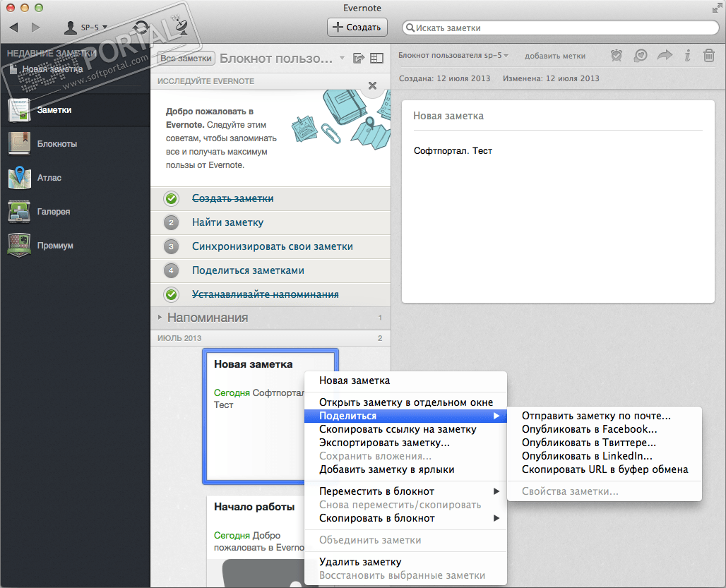Open Атлас map view in sidebar
The height and width of the screenshot is (588, 726).
pyautogui.click(x=75, y=178)
